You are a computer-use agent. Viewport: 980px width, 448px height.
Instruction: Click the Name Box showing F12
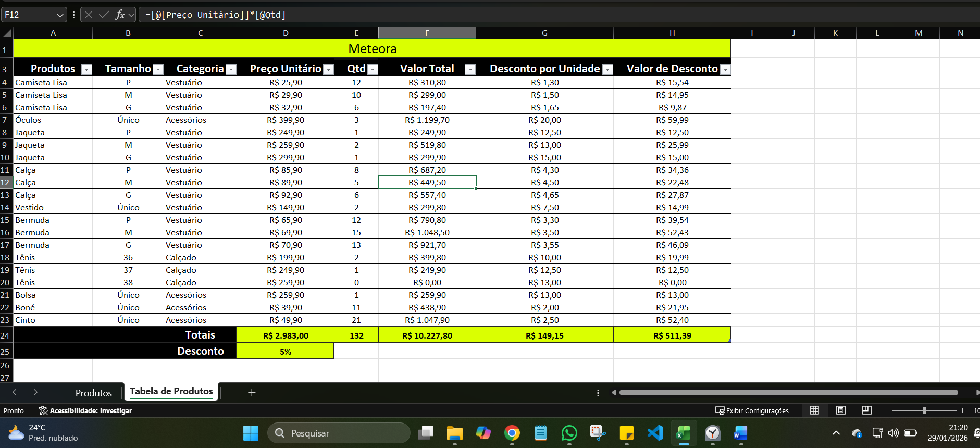point(29,15)
